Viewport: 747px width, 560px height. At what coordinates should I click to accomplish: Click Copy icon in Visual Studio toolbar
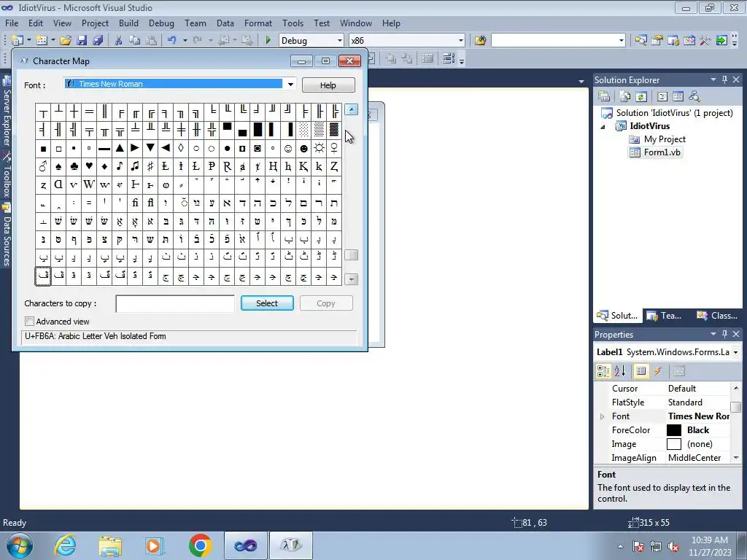tap(135, 41)
